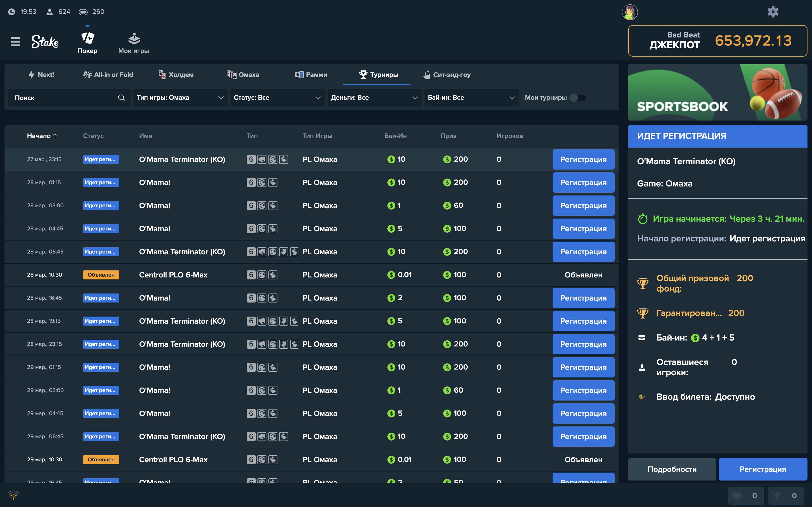Expand the Тип игры: Омаха dropdown

coord(180,97)
